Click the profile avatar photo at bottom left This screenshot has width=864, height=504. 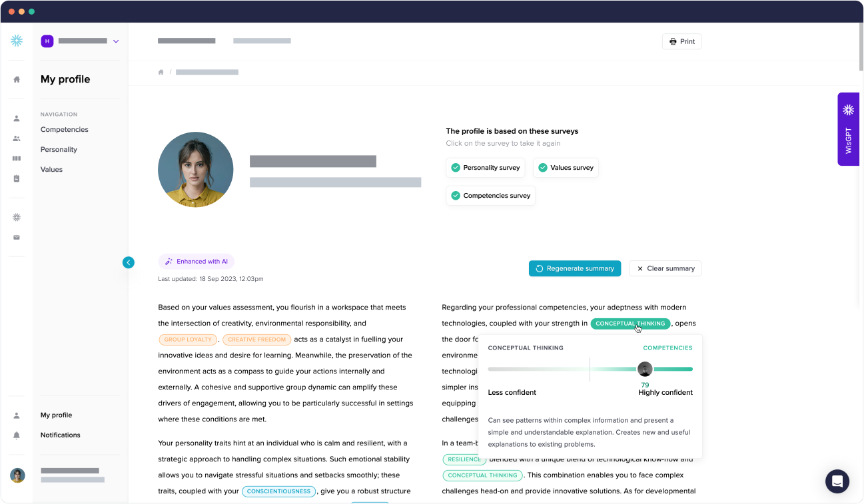(17, 475)
